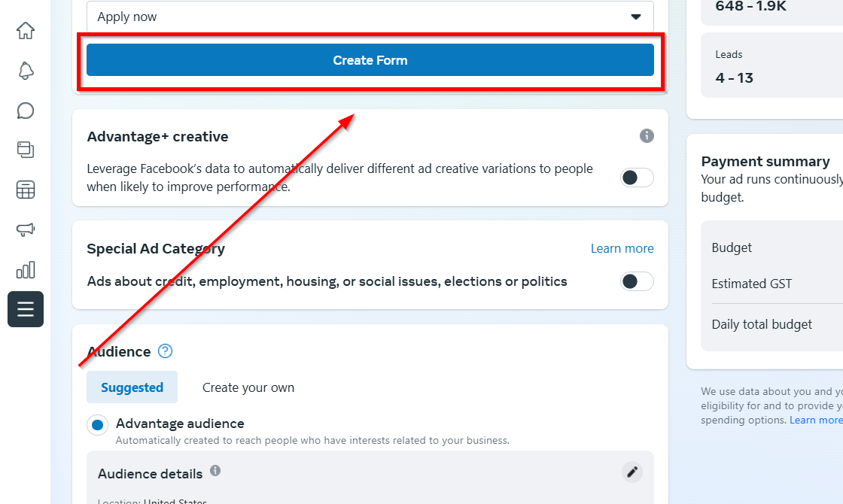Select the Advantage audience radio button
843x504 pixels.
(x=97, y=425)
